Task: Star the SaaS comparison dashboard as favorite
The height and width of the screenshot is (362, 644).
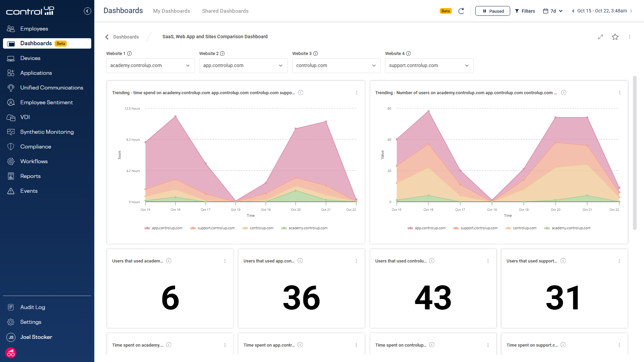Action: pyautogui.click(x=615, y=37)
